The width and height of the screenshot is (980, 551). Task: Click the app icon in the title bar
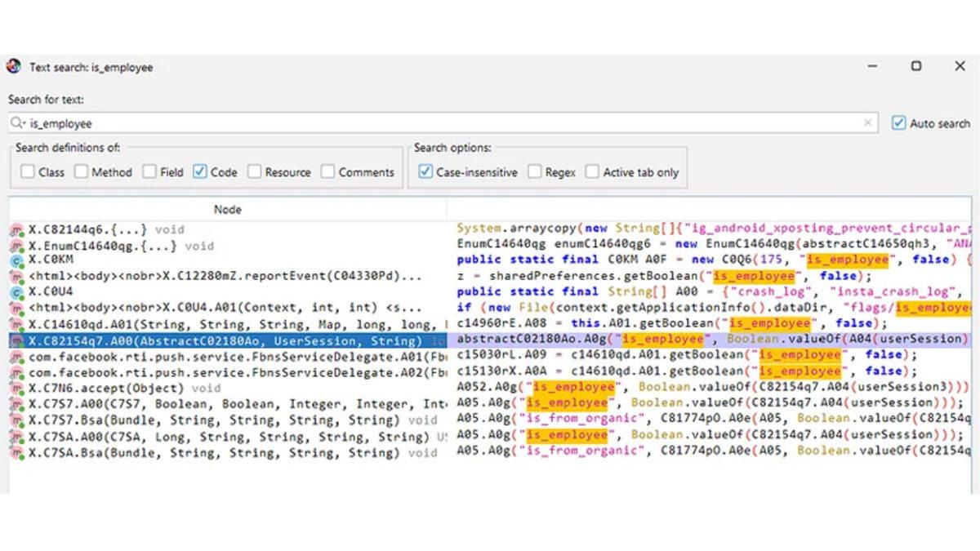pyautogui.click(x=14, y=67)
